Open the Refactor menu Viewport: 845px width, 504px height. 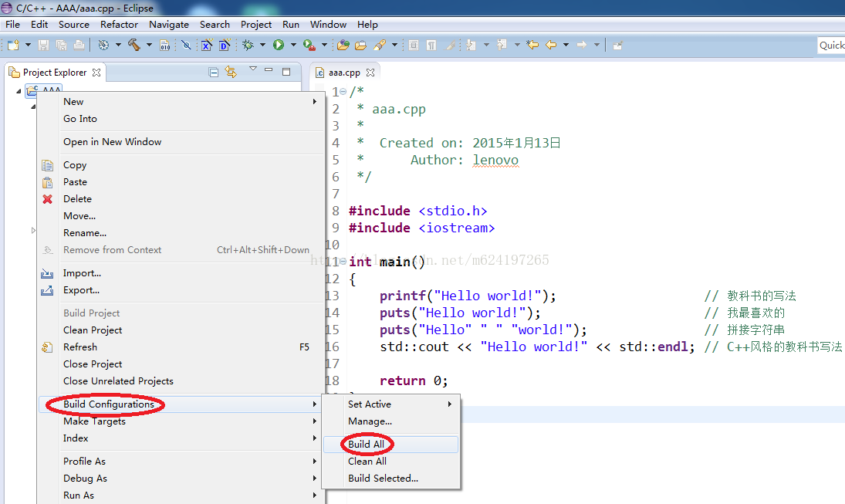[x=119, y=24]
